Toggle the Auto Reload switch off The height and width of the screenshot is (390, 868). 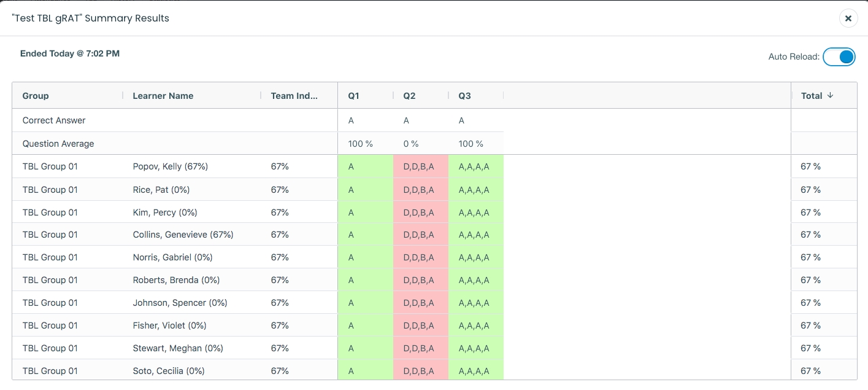pyautogui.click(x=839, y=57)
